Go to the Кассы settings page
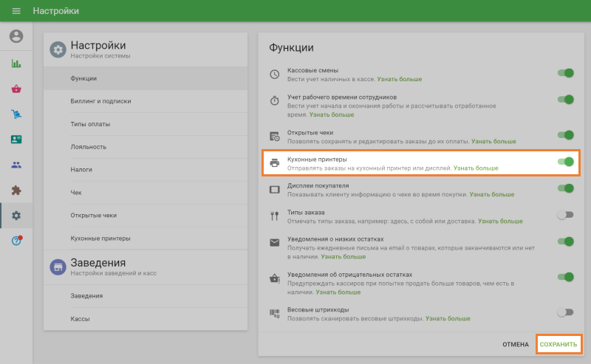591x364 pixels. pos(81,319)
